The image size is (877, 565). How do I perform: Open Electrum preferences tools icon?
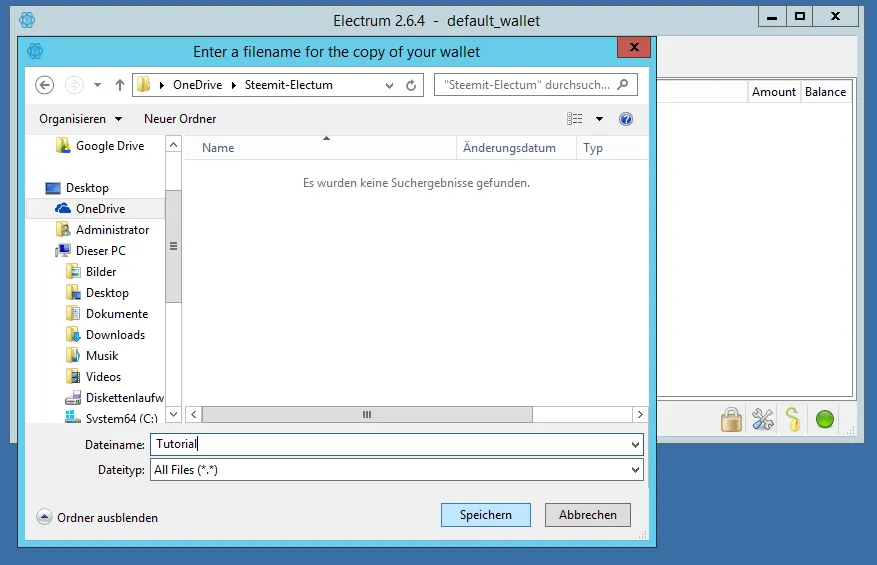point(762,419)
